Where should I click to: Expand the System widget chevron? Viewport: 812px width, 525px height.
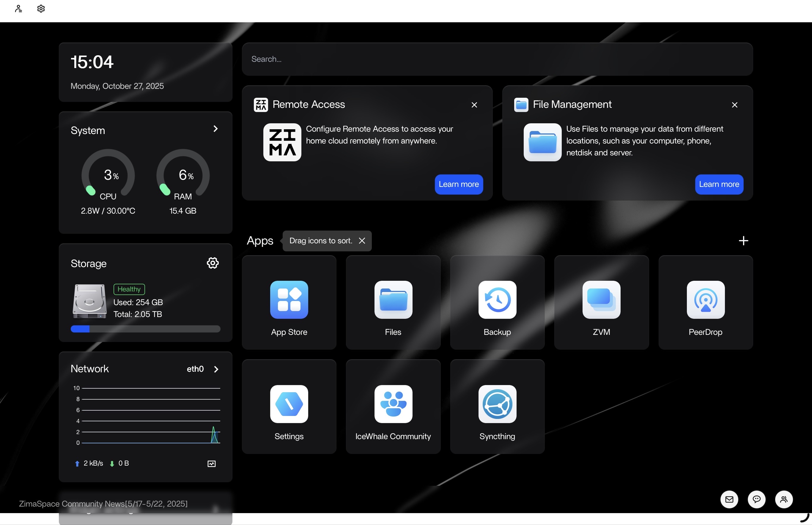(x=215, y=129)
